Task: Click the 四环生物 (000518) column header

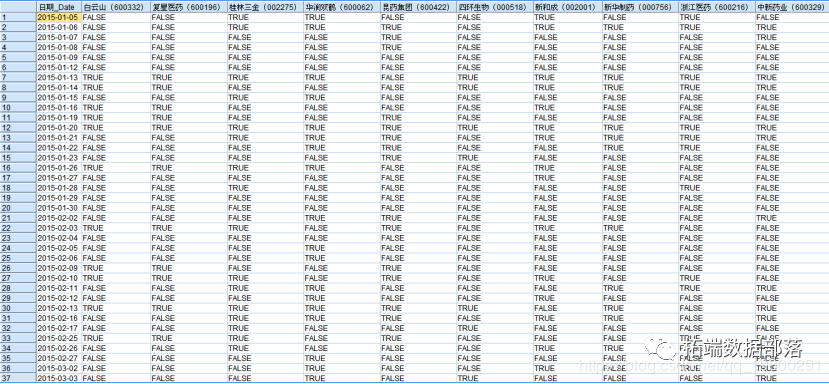Action: (x=494, y=7)
